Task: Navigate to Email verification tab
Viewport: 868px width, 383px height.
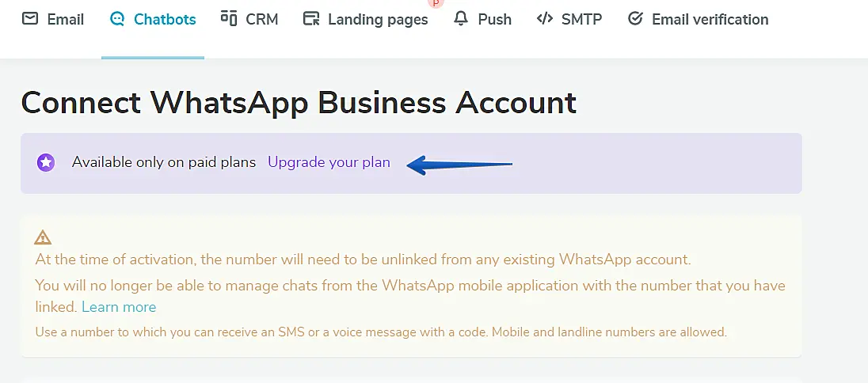Action: tap(710, 19)
